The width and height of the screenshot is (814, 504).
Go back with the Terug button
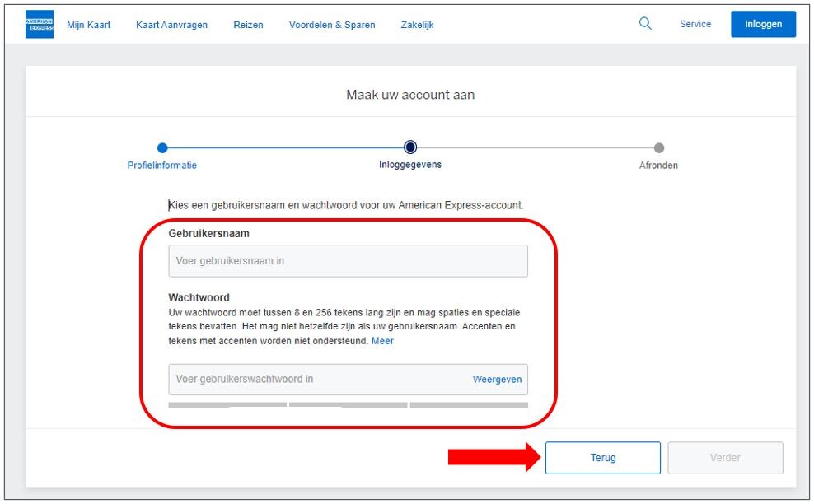pyautogui.click(x=602, y=458)
